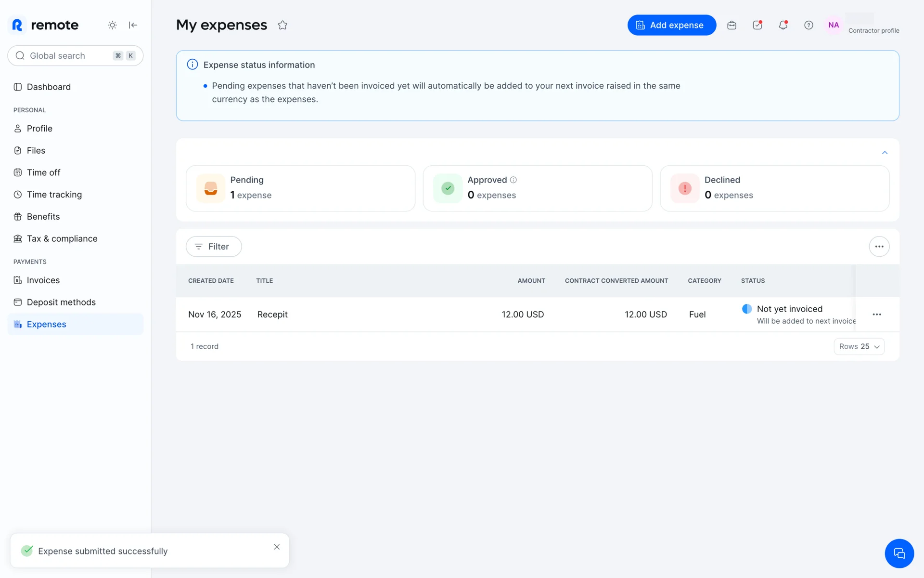This screenshot has height=578, width=924.
Task: Open the Rows 25 dropdown
Action: pyautogui.click(x=859, y=346)
